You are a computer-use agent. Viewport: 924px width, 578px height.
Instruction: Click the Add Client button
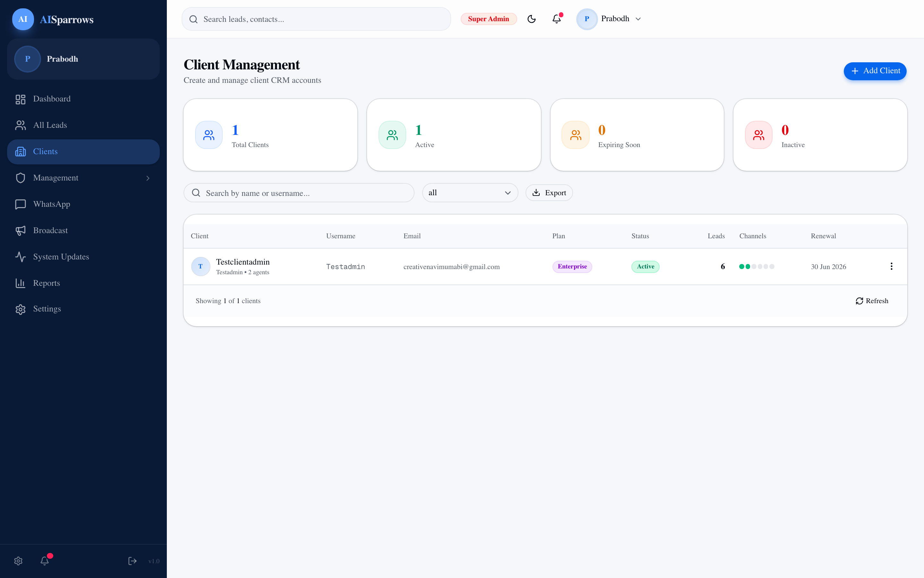pyautogui.click(x=875, y=71)
